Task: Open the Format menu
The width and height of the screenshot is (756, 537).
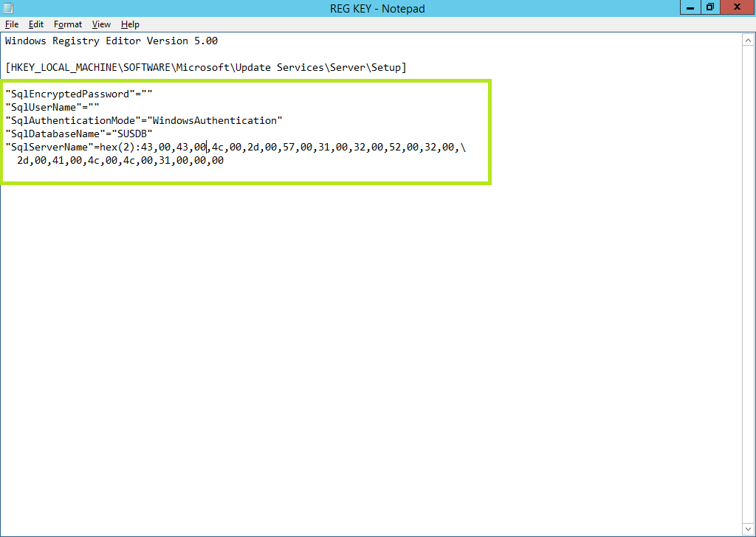Action: pos(68,24)
